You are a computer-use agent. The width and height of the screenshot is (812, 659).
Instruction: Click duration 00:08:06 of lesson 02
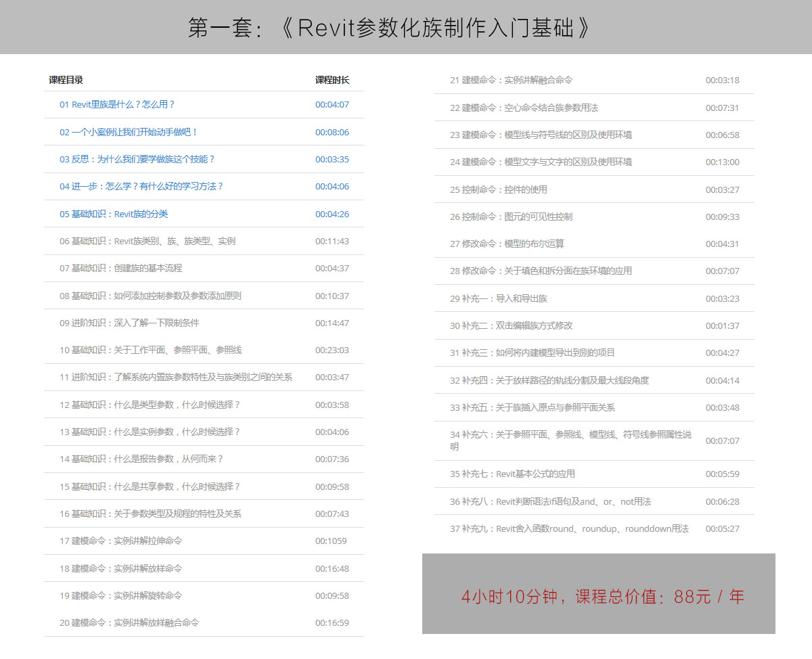coord(332,132)
